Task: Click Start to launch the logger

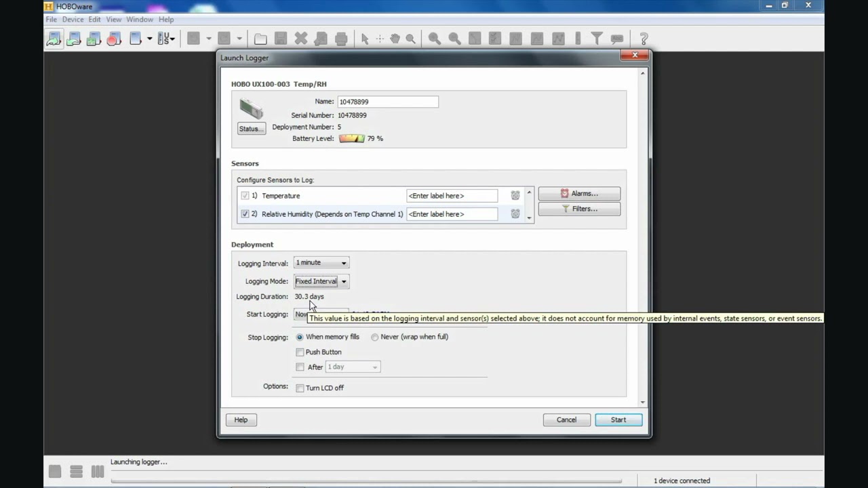Action: coord(618,420)
